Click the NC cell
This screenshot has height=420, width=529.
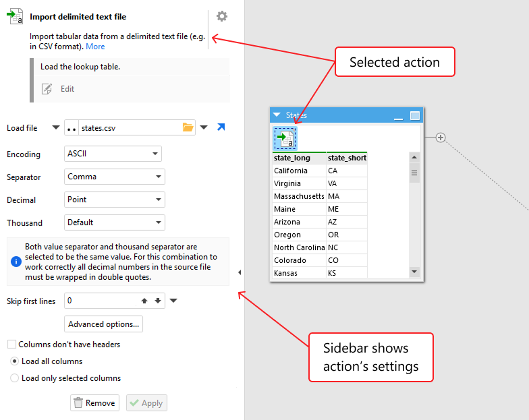347,247
